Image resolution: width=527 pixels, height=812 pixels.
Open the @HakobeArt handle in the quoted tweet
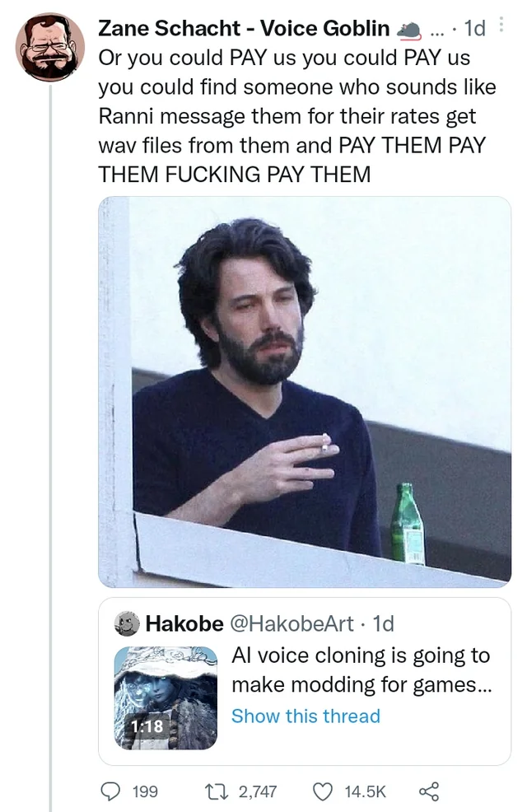point(291,623)
